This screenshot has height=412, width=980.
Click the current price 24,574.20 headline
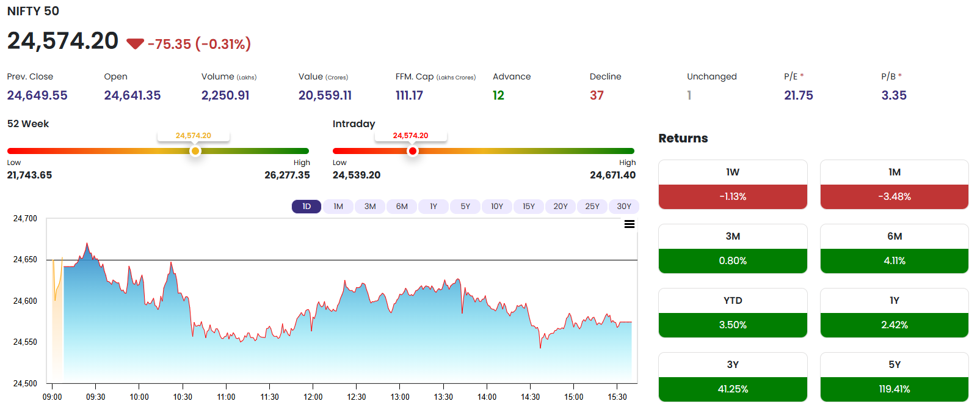coord(63,41)
